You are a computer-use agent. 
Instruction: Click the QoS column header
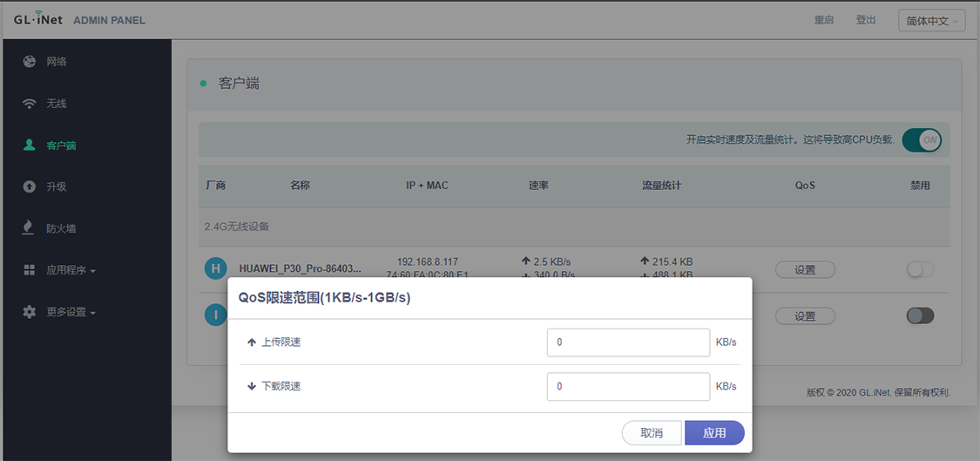point(805,186)
